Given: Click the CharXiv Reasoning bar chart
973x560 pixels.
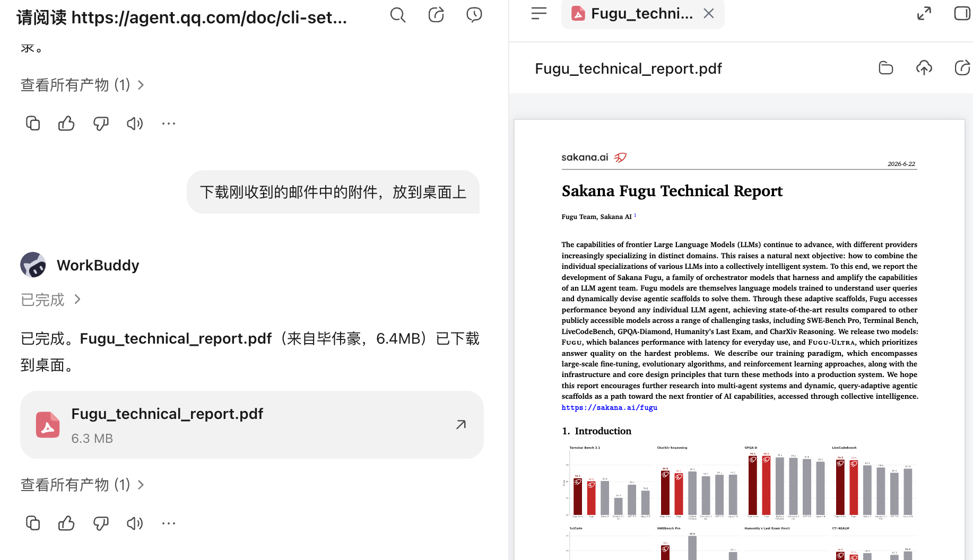Looking at the screenshot, I should 698,482.
